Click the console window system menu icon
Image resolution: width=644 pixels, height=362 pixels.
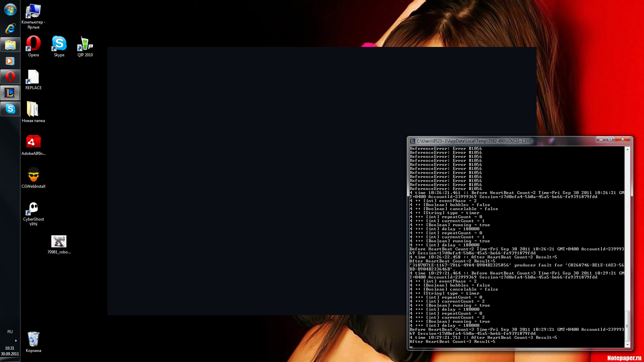point(413,141)
